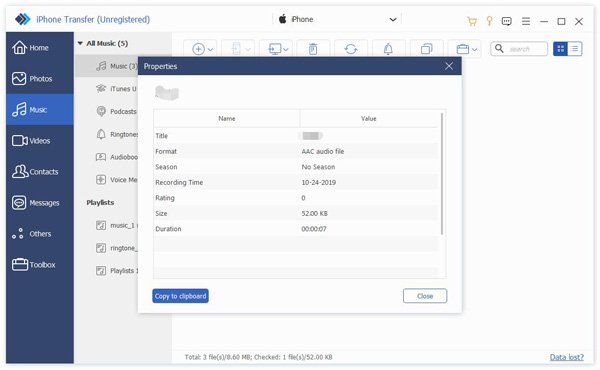Click the Name column header
The height and width of the screenshot is (370, 600).
227,119
